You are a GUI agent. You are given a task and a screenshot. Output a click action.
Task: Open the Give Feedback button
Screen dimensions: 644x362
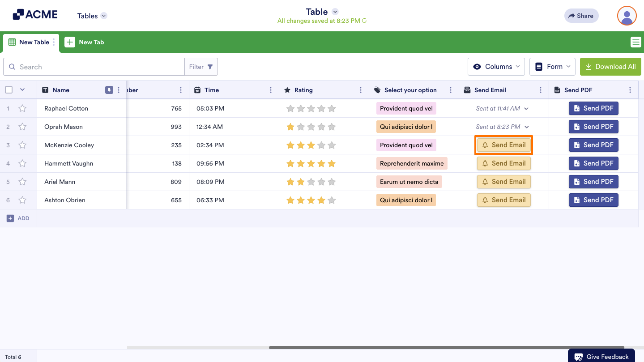pyautogui.click(x=601, y=356)
